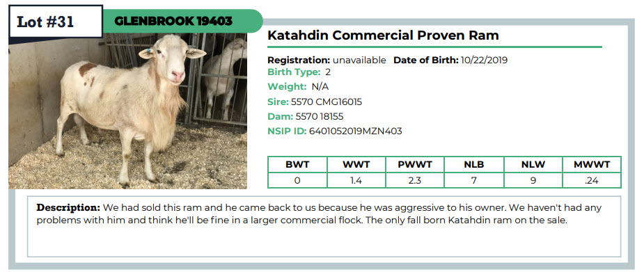The width and height of the screenshot is (644, 272).
Task: Click the blue ear tag on ram
Action: (x=148, y=51)
